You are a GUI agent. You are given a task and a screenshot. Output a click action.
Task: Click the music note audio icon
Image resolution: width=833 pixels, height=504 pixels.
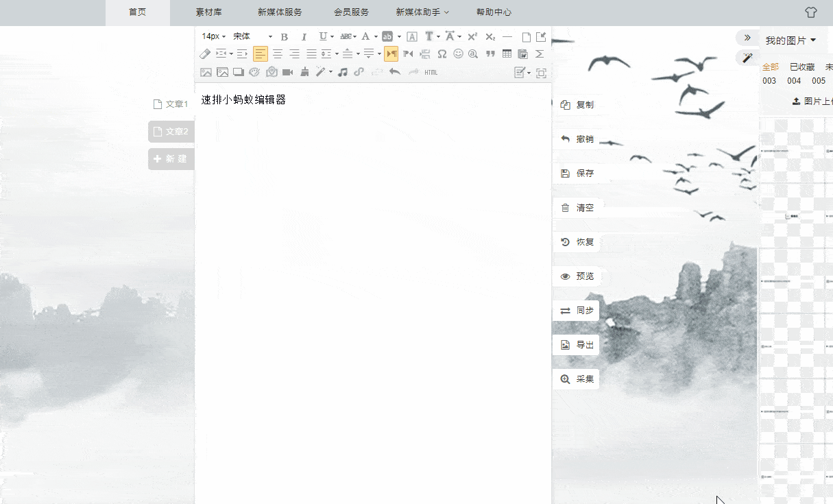[x=343, y=72]
